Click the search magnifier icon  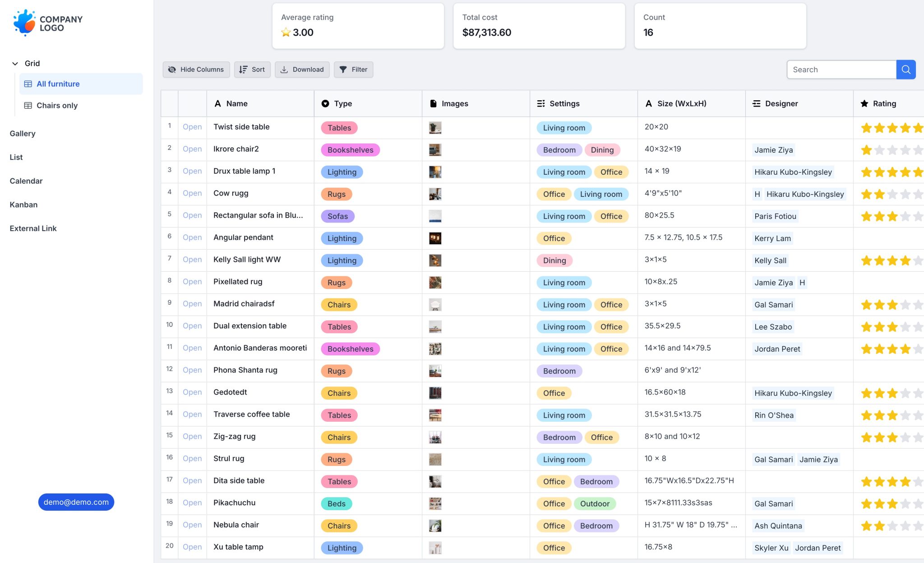click(906, 70)
